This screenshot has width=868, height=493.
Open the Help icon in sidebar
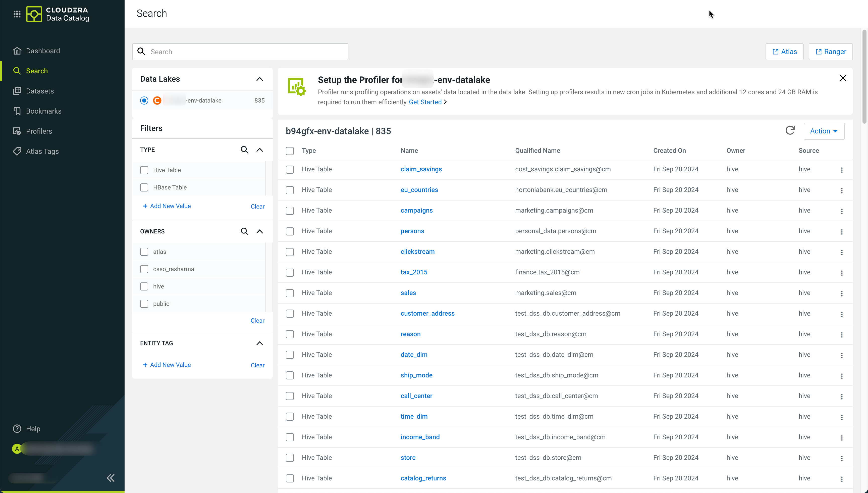(17, 429)
